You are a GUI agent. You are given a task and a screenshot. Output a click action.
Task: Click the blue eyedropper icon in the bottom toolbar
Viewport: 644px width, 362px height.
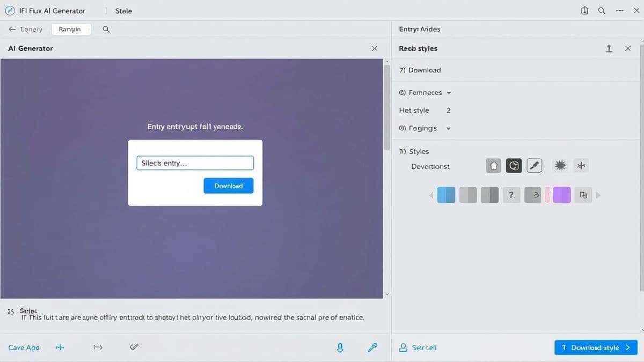(373, 348)
